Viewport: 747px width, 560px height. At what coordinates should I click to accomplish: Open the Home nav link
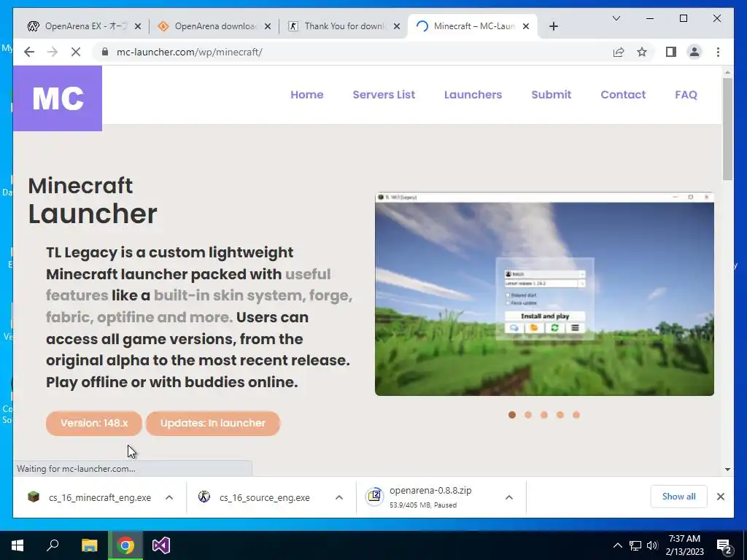307,95
